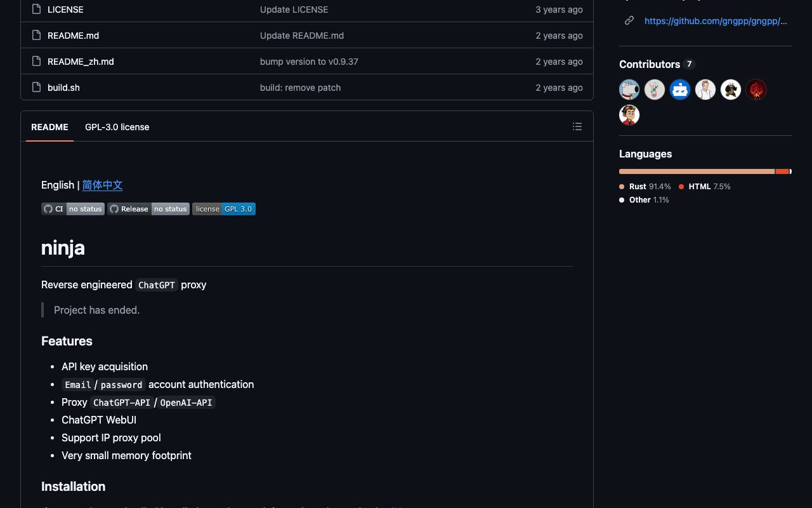Viewport: 812px width, 508px height.
Task: Open the 简体中文 README link
Action: (x=102, y=185)
